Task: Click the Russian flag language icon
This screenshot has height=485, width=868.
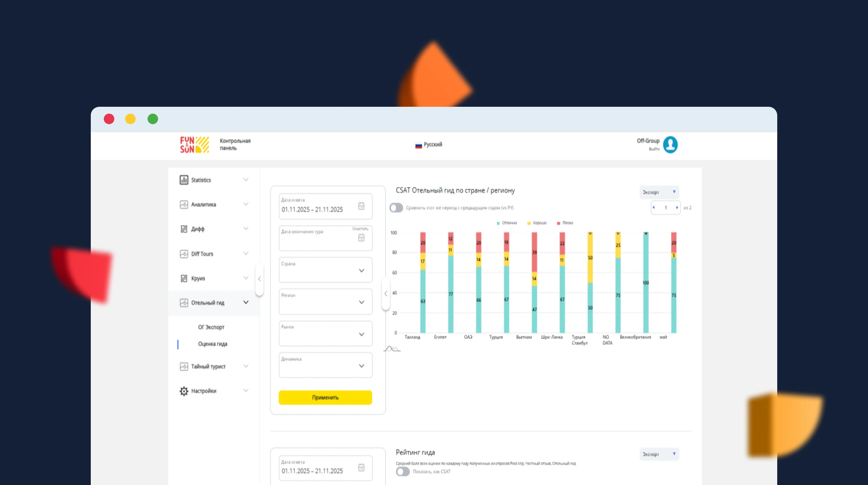Action: tap(418, 145)
